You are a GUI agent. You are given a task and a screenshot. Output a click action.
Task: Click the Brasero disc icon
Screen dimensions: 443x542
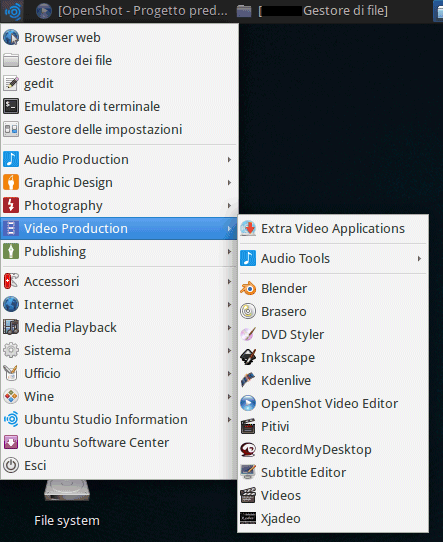(x=248, y=311)
